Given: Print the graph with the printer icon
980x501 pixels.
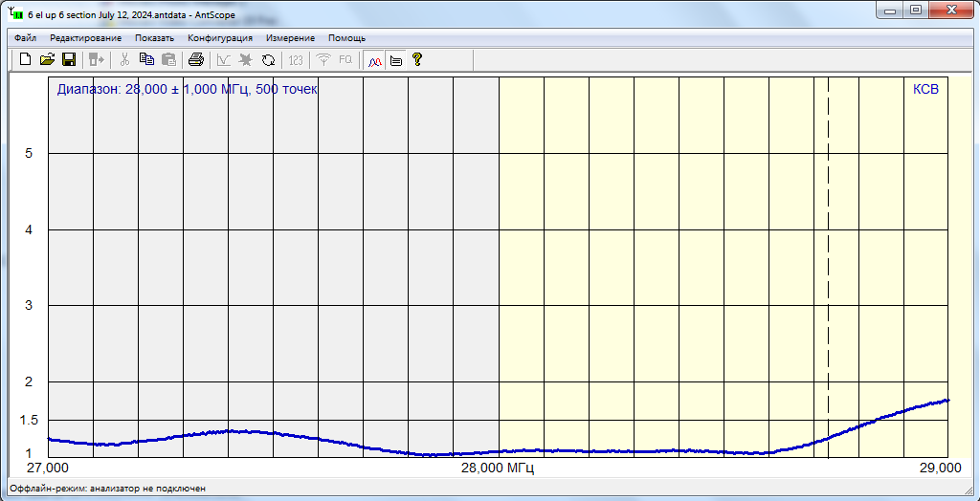Looking at the screenshot, I should point(196,59).
